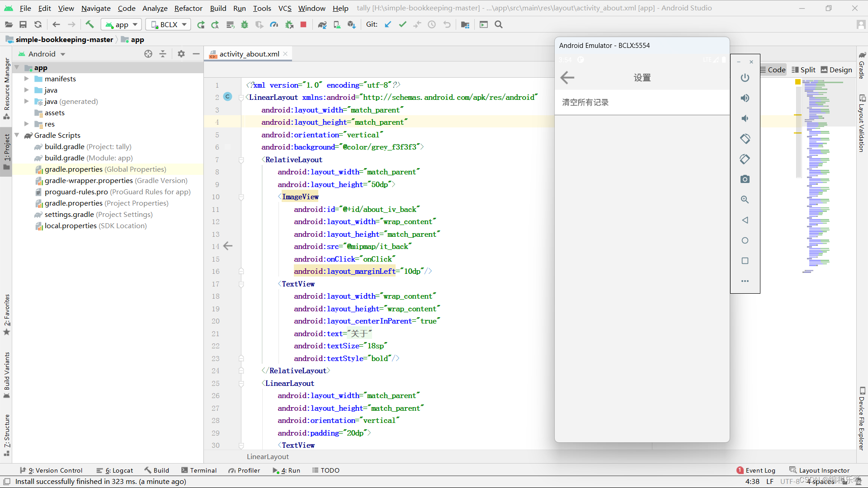Click the it_back gutter arrow icon
The image size is (868, 488).
228,246
